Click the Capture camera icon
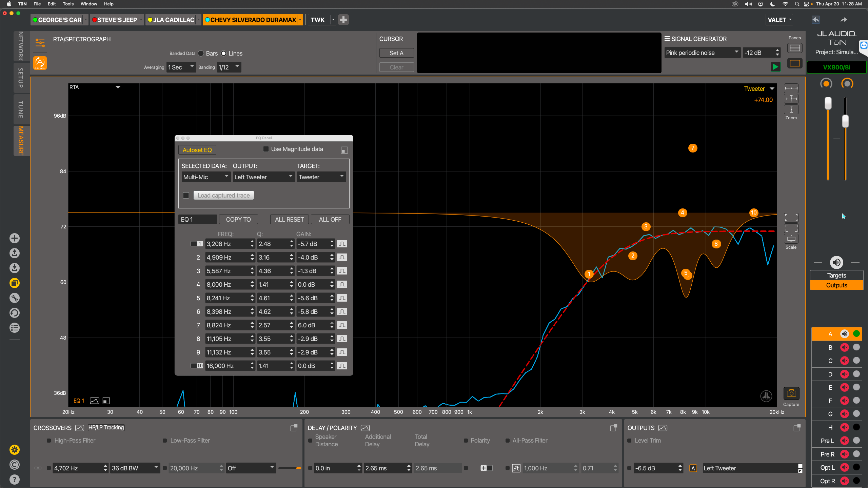The image size is (868, 488). pyautogui.click(x=791, y=393)
